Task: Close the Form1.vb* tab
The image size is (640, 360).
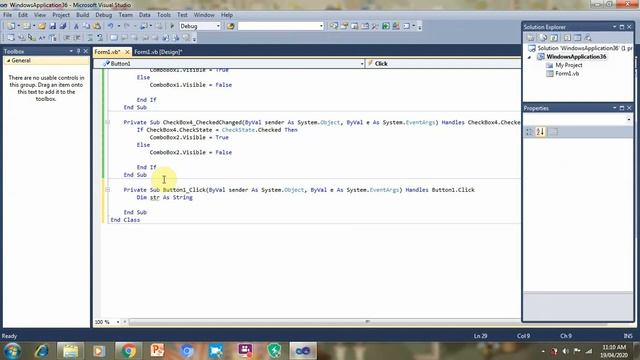Action: coord(127,52)
